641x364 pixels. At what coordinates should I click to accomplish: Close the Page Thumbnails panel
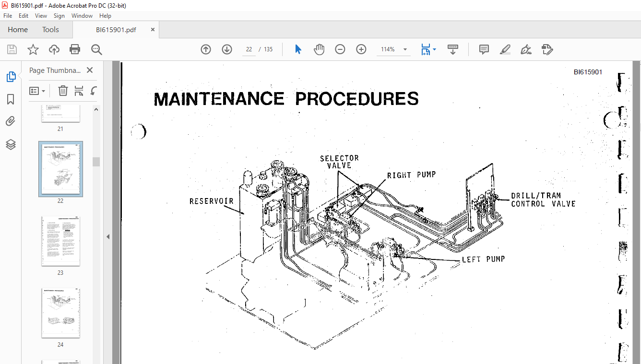point(90,70)
